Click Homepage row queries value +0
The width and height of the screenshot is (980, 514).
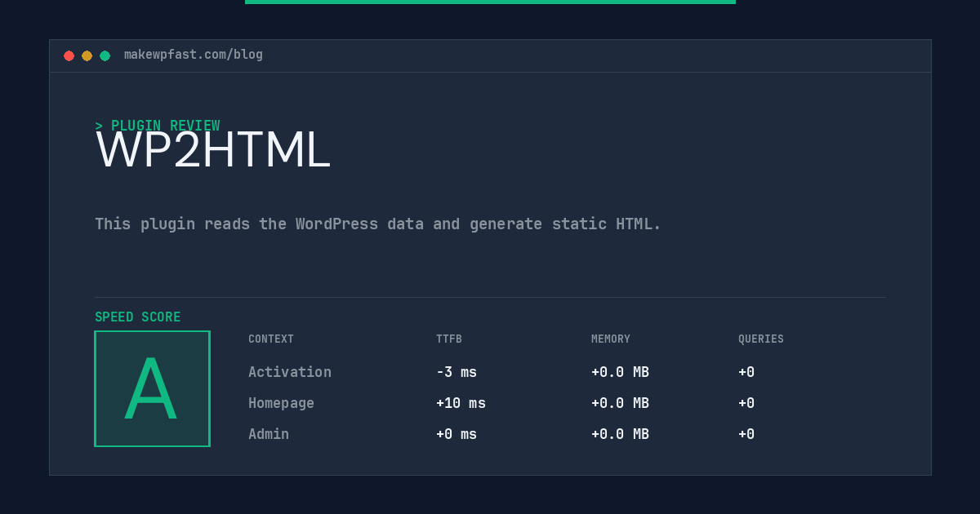click(746, 403)
